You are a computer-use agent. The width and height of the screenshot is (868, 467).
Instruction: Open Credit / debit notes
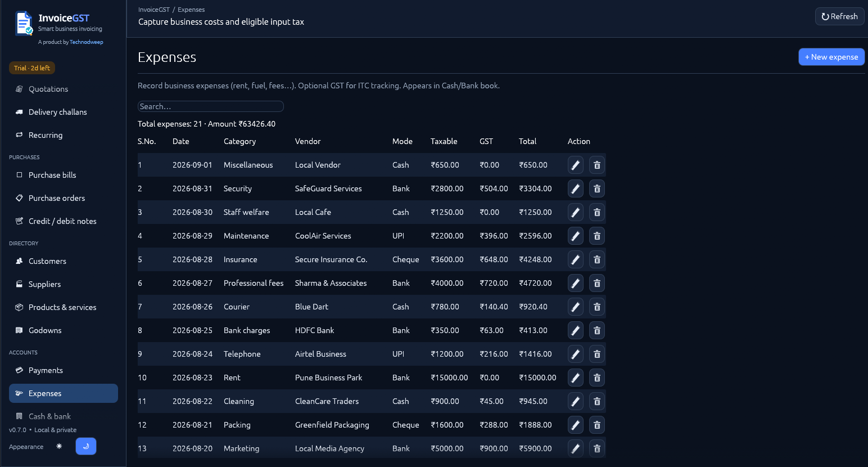tap(64, 221)
